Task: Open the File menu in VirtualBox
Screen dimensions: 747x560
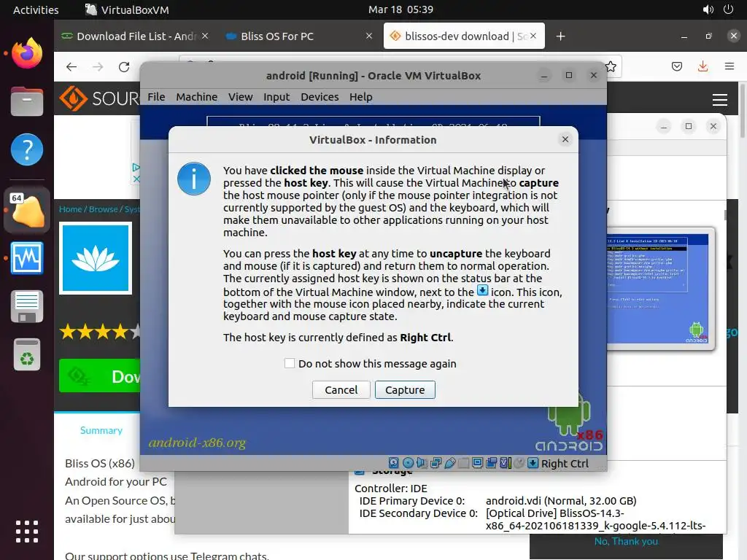Action: (x=156, y=97)
